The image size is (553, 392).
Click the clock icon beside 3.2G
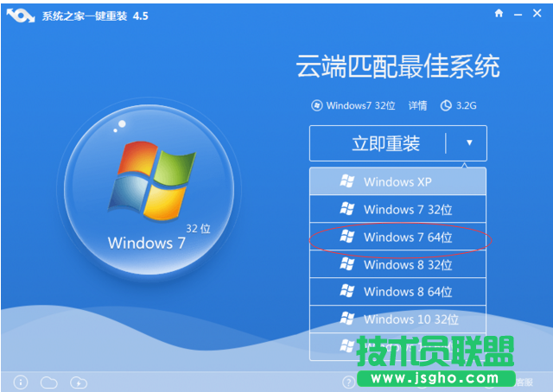point(446,105)
